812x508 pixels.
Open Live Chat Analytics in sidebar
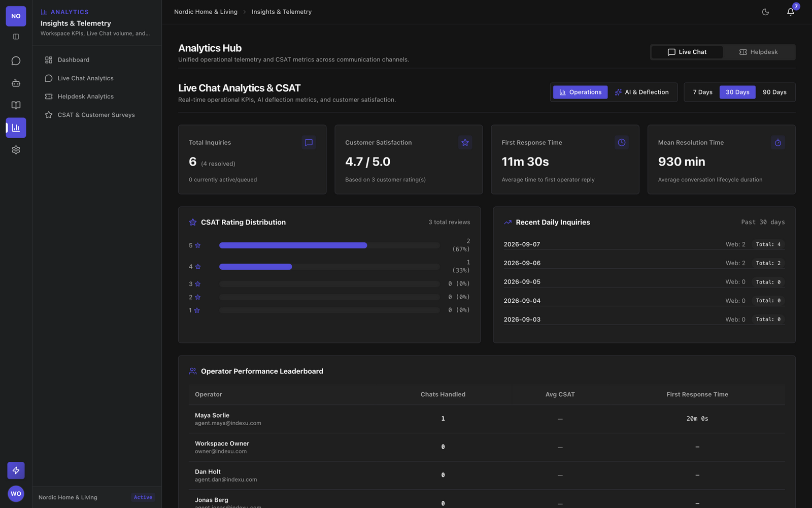click(97, 78)
